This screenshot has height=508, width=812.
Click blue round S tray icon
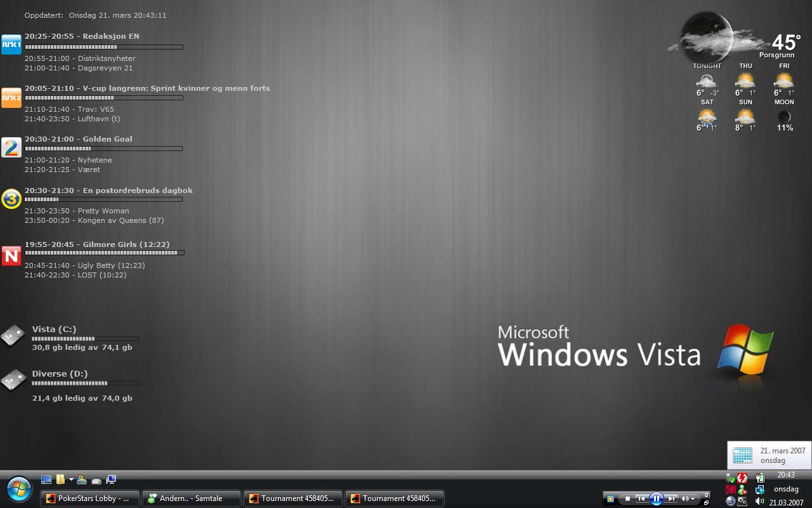pyautogui.click(x=731, y=501)
